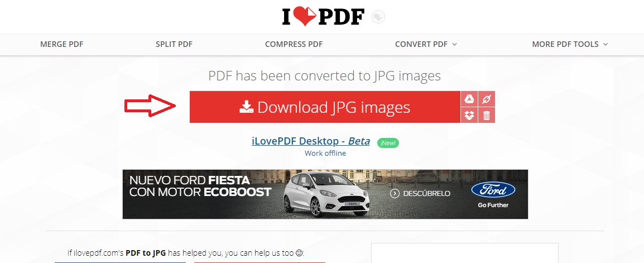Screen dimensions: 644x263
Task: Open the More PDF Tools dropdown
Action: pyautogui.click(x=569, y=44)
